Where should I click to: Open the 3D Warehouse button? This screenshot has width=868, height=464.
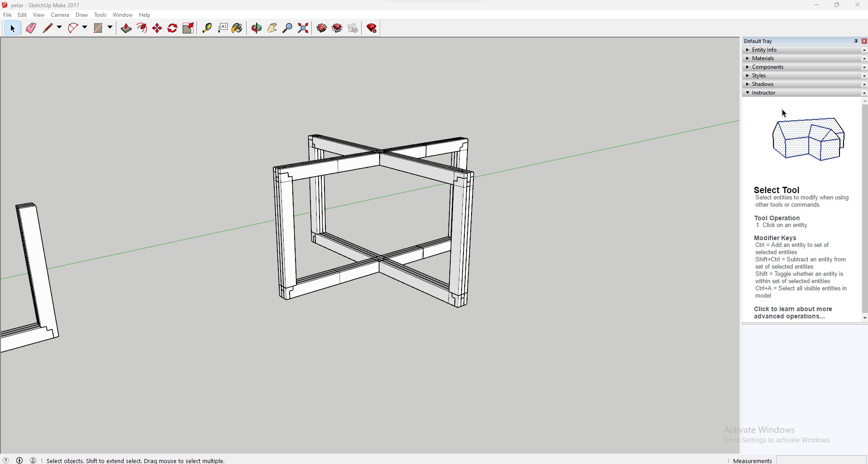coord(322,28)
